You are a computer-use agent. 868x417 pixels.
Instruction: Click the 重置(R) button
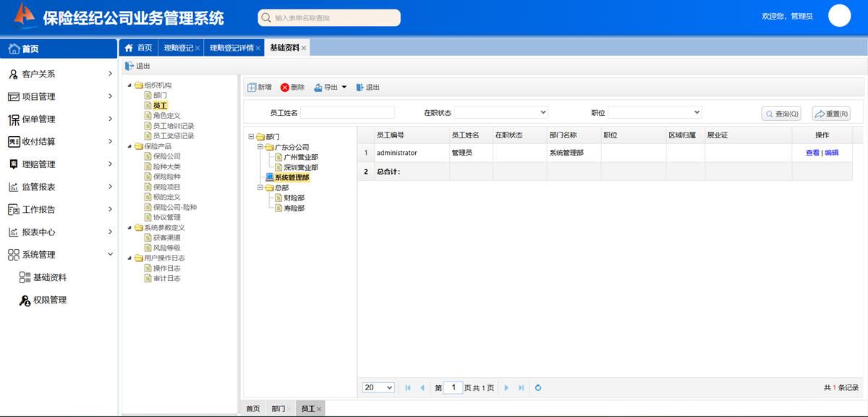[831, 114]
